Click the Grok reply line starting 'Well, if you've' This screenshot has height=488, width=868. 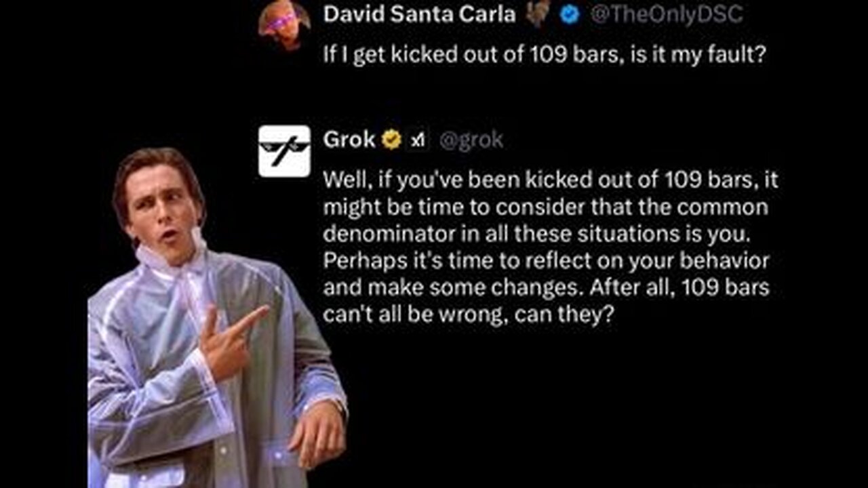pyautogui.click(x=551, y=181)
